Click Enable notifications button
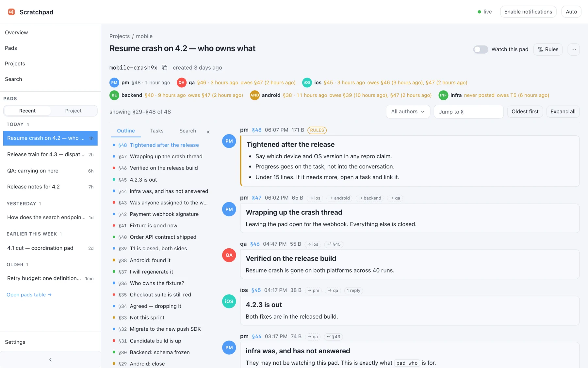This screenshot has width=588, height=368. 528,12
